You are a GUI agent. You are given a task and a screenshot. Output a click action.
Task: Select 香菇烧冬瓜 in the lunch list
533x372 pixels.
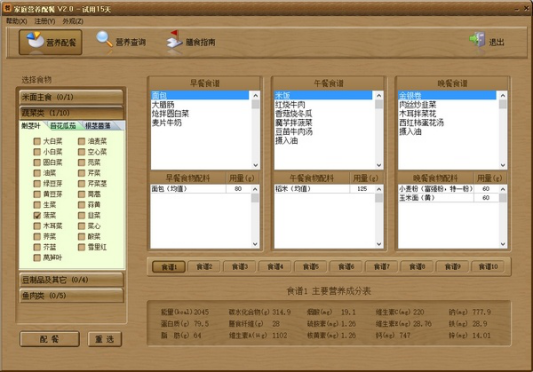tap(323, 114)
